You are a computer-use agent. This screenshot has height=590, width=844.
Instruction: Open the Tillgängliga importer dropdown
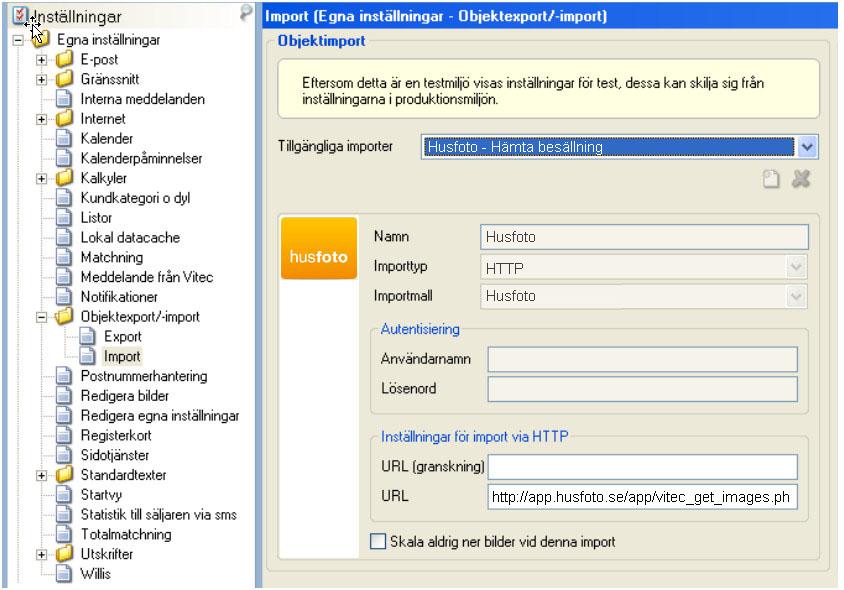pyautogui.click(x=807, y=147)
